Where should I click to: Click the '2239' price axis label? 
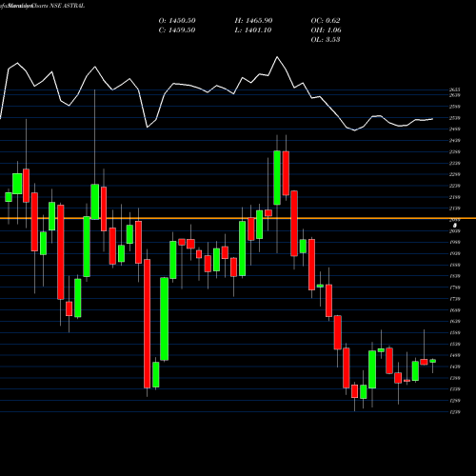click(455, 186)
